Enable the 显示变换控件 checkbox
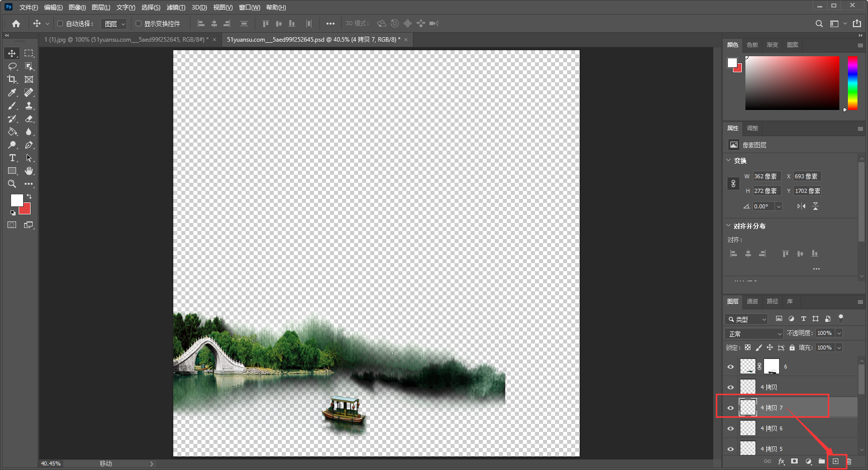The height and width of the screenshot is (470, 868). (x=138, y=24)
